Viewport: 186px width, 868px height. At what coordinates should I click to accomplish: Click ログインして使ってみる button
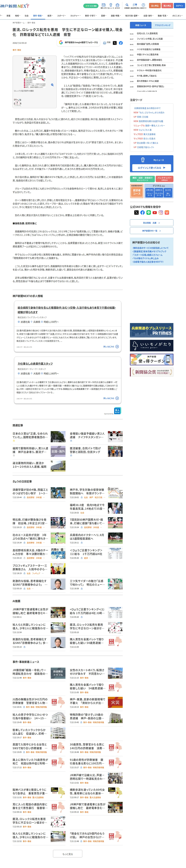pos(152,168)
